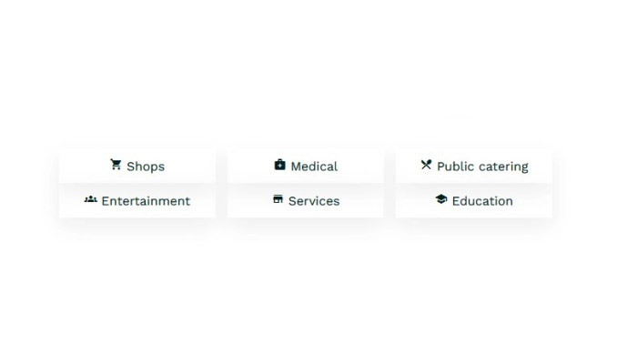Click the "Entertainment" text label

146,201
